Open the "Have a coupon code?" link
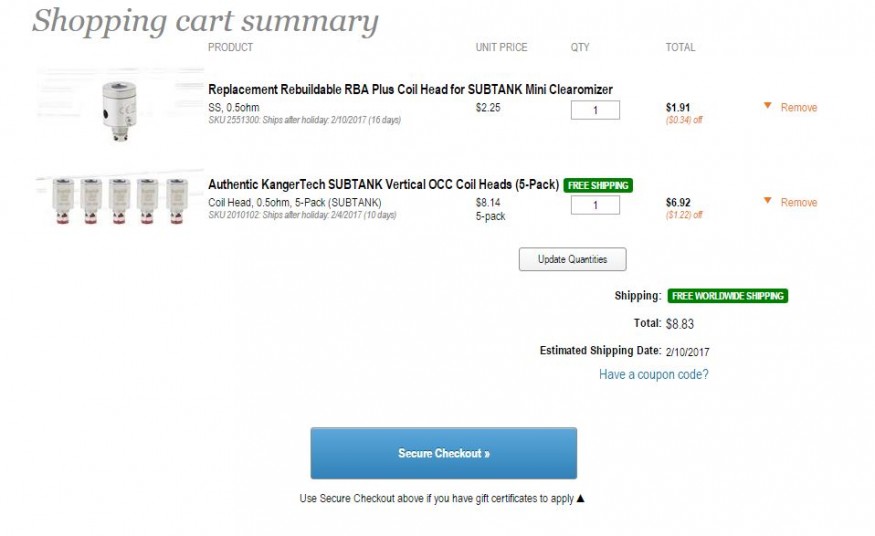Image resolution: width=875 pixels, height=536 pixels. coord(653,375)
